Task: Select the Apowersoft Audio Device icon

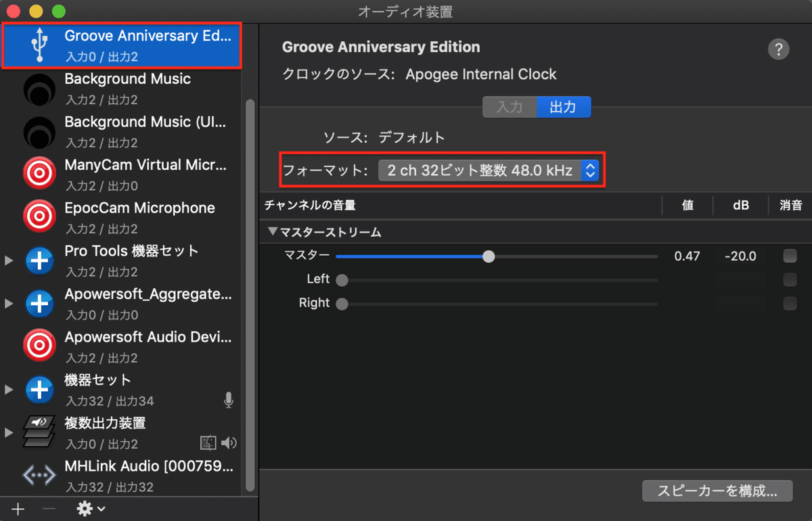Action: pos(39,346)
